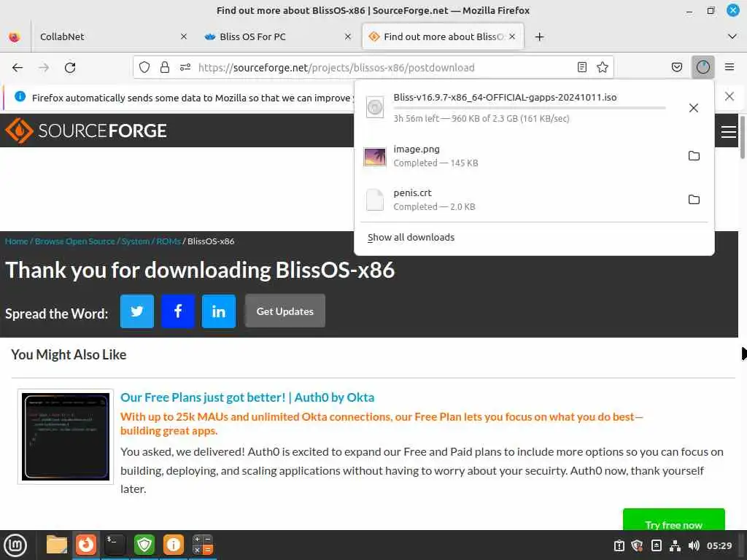Image resolution: width=747 pixels, height=560 pixels.
Task: Click the Bliss ISO download progress bar
Action: 530,108
